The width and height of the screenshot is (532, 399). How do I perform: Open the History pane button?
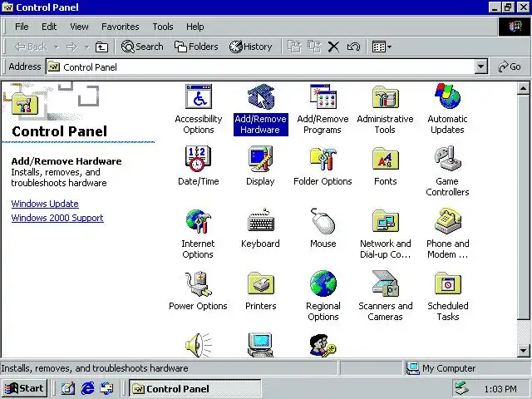[x=251, y=47]
